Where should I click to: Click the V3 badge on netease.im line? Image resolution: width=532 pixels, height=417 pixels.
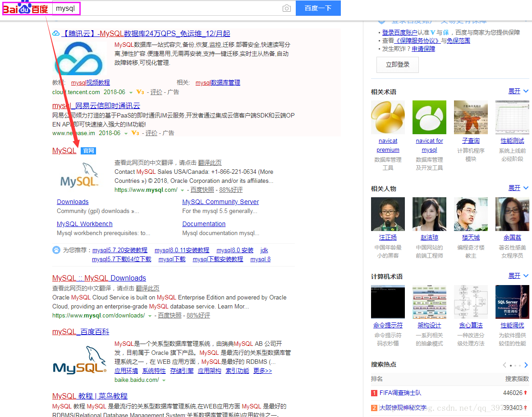[x=135, y=133]
